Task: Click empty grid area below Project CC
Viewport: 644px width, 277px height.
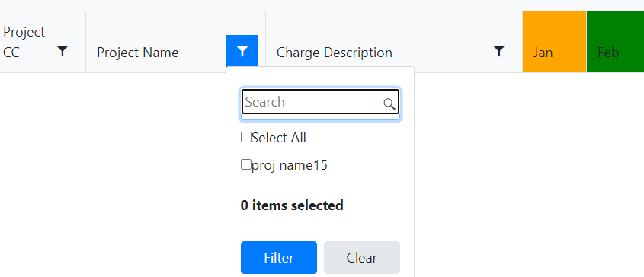Action: [43, 172]
